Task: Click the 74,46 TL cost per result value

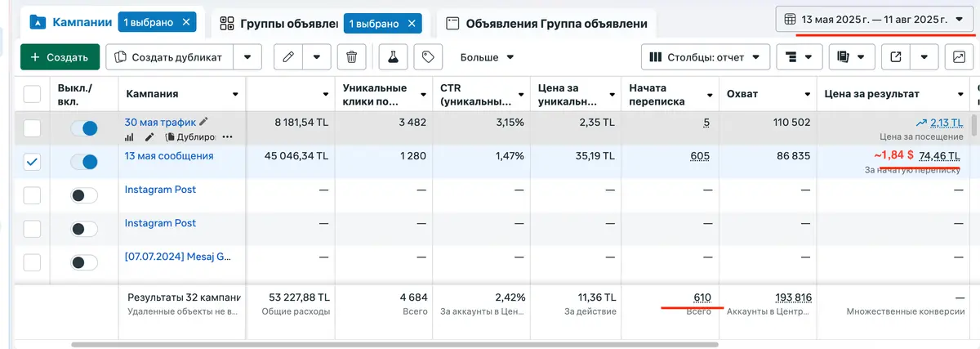Action: (x=939, y=155)
